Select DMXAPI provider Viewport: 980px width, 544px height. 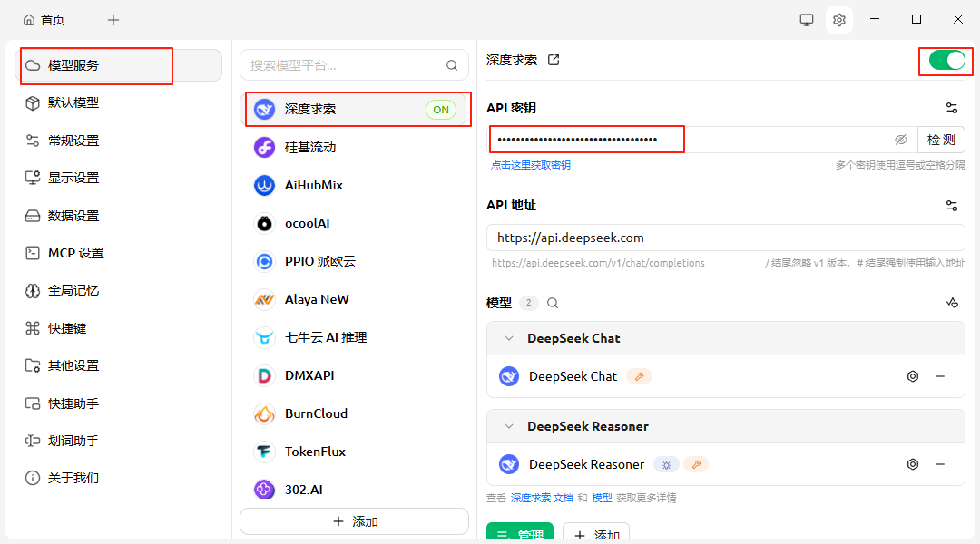tap(355, 376)
